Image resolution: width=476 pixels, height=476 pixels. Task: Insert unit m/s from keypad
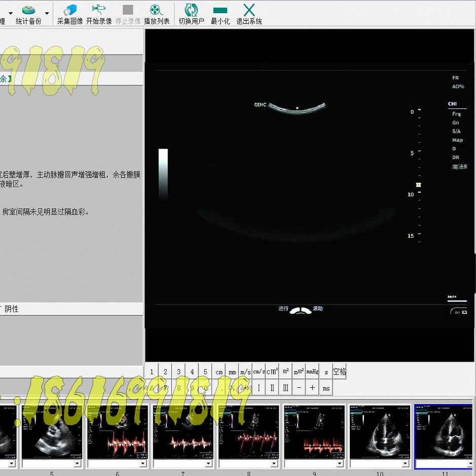pyautogui.click(x=245, y=372)
